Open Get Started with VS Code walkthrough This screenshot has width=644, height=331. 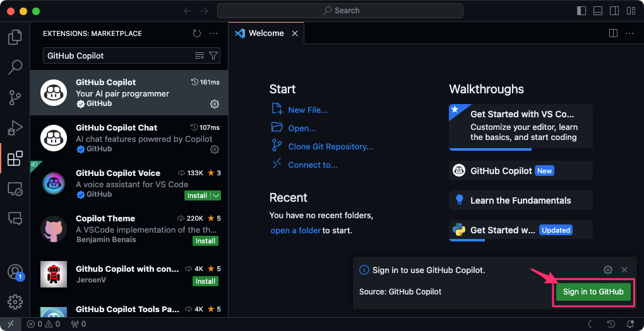tap(521, 127)
